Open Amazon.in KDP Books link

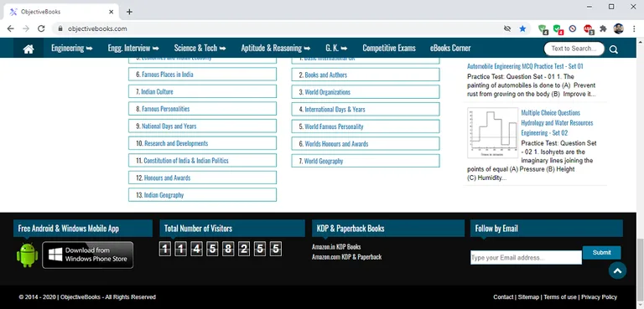[x=336, y=247]
